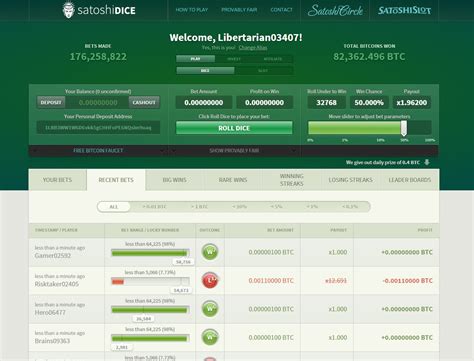Filter bets with under 0.1% chance

[x=350, y=207]
